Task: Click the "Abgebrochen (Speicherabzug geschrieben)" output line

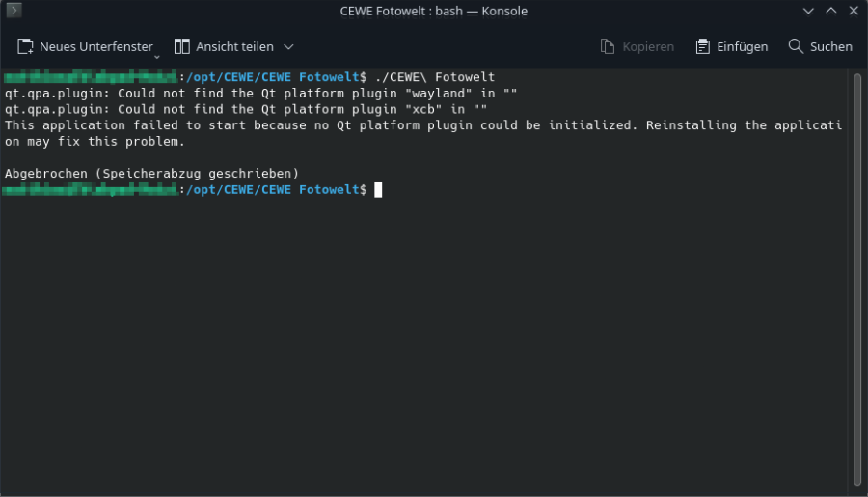Action: (x=152, y=174)
